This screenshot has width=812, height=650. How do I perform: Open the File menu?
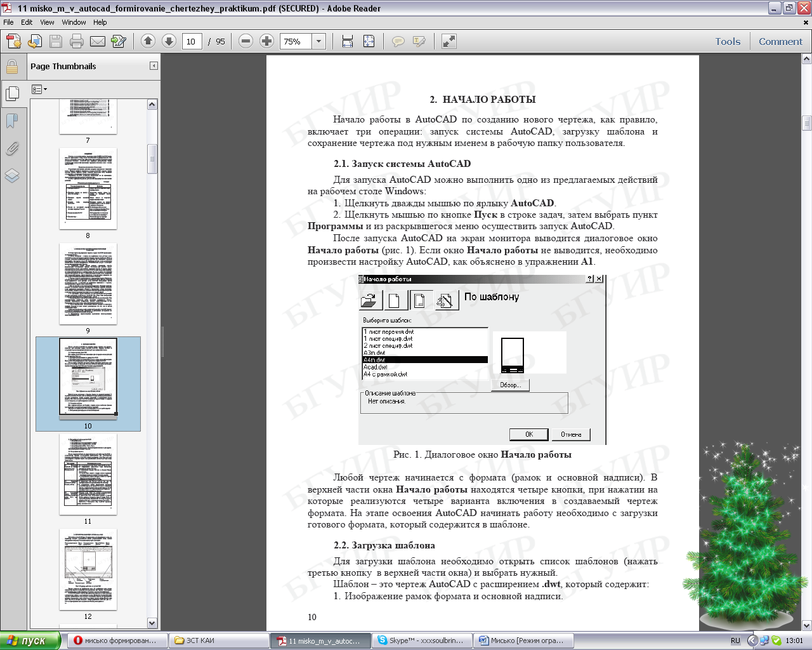(8, 22)
